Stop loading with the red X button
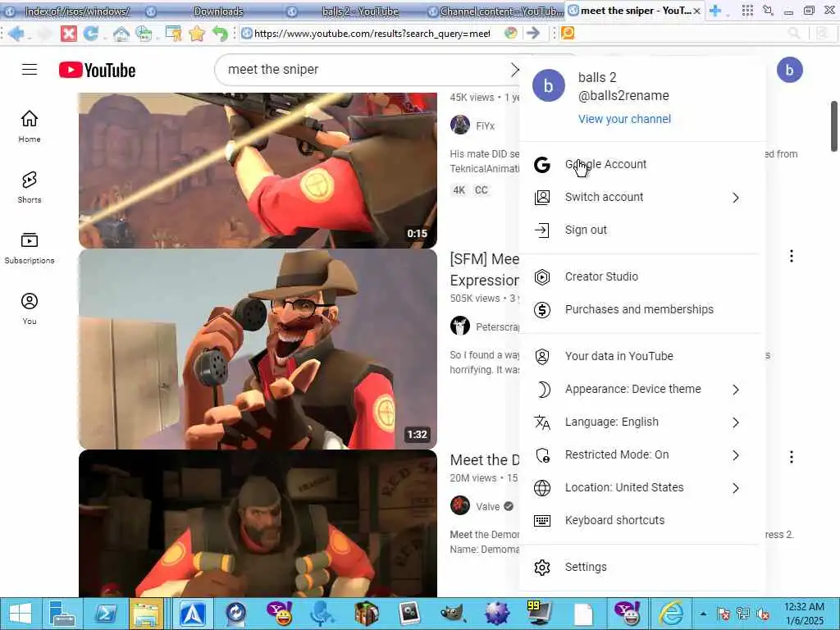Image resolution: width=840 pixels, height=630 pixels. click(69, 34)
